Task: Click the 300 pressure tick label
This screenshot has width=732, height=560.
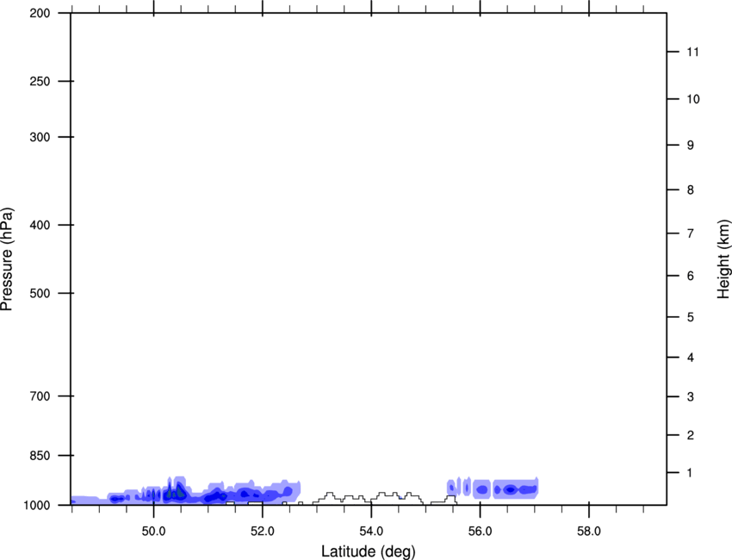Action: point(40,137)
